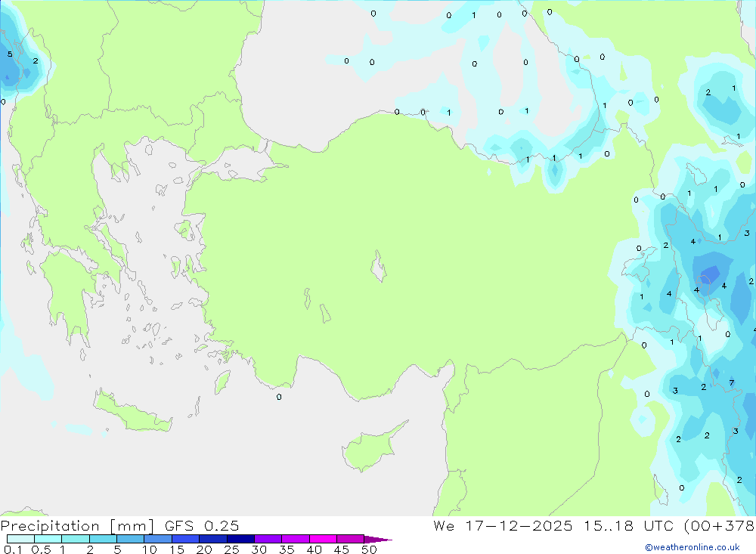The image size is (756, 554).
Task: Click the legend label '0.5'
Action: [41, 549]
